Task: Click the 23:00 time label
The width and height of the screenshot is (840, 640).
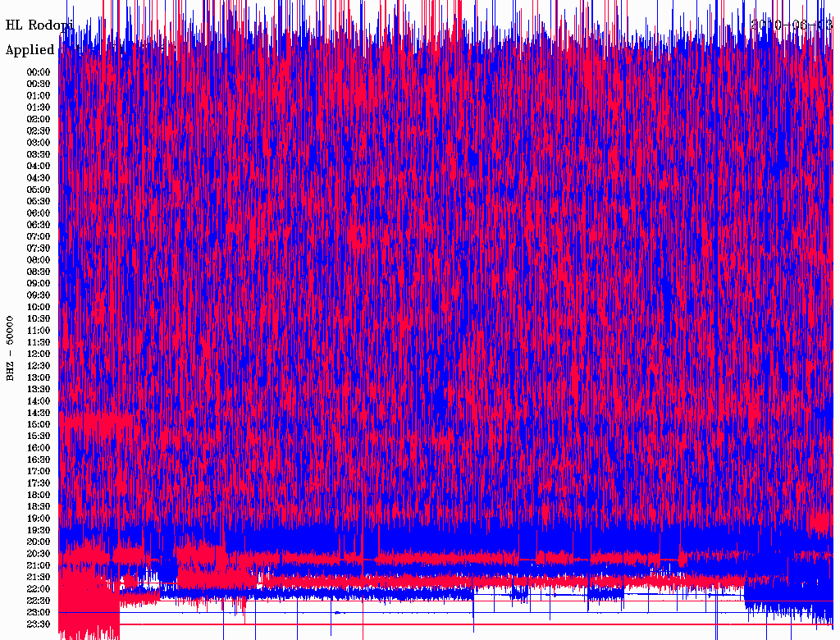Action: pyautogui.click(x=39, y=613)
